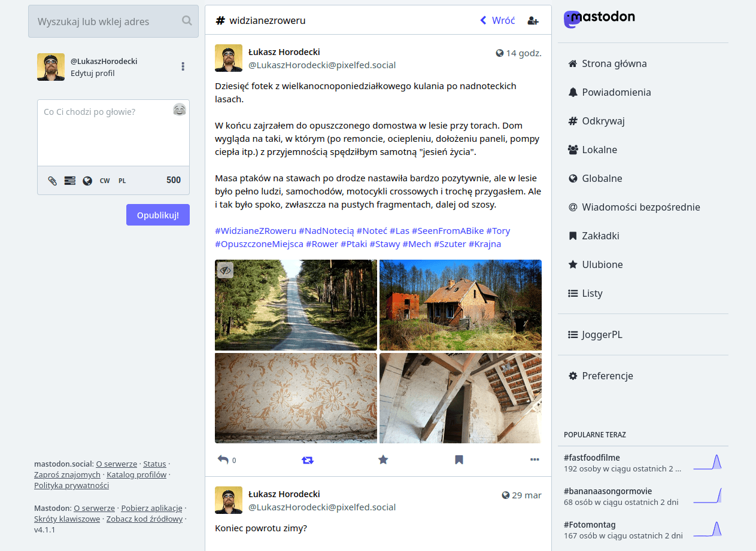Viewport: 756px width, 551px height.
Task: Click the search magnifier icon
Action: pyautogui.click(x=187, y=21)
